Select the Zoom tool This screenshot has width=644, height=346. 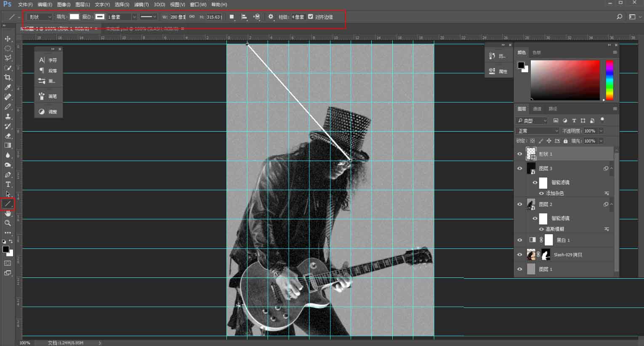click(x=8, y=223)
